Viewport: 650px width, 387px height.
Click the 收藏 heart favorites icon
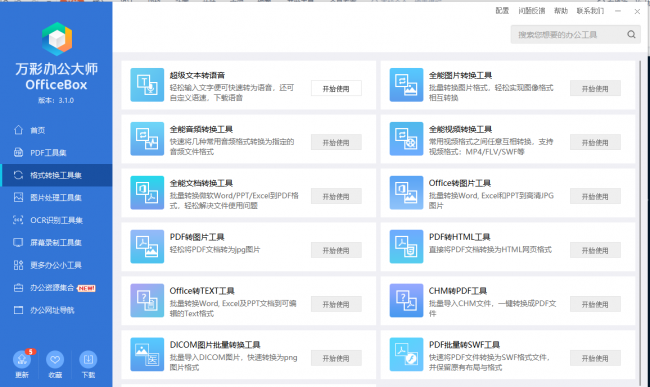pyautogui.click(x=55, y=359)
